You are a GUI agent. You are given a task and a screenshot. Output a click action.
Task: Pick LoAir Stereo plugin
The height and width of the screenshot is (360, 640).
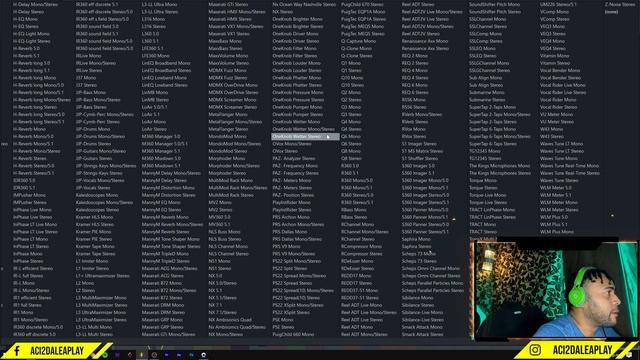pos(155,129)
